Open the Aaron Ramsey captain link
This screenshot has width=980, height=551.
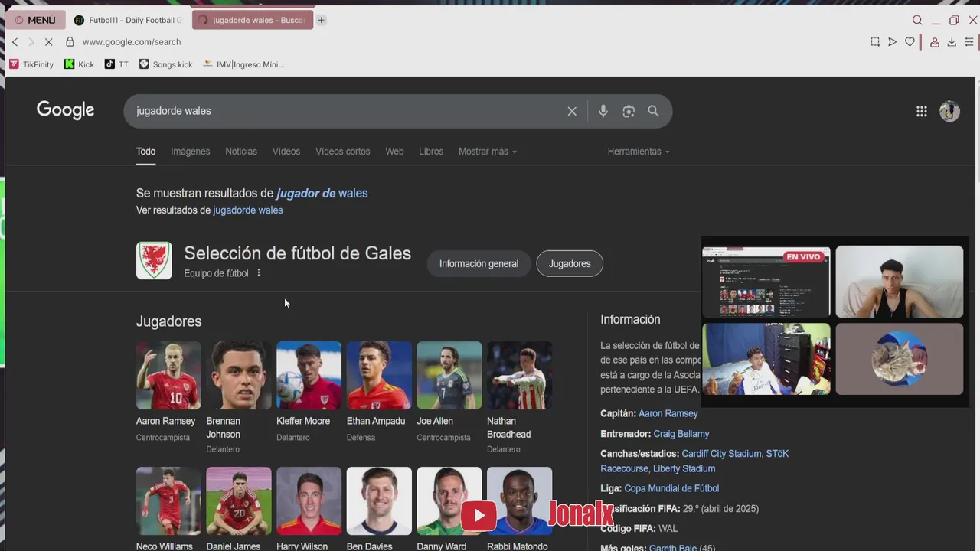click(x=668, y=413)
